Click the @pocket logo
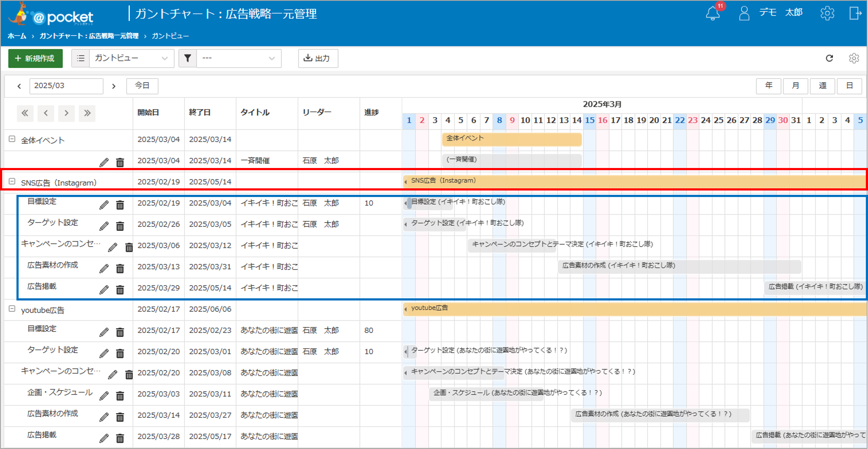Image resolution: width=868 pixels, height=449 pixels. [51, 15]
